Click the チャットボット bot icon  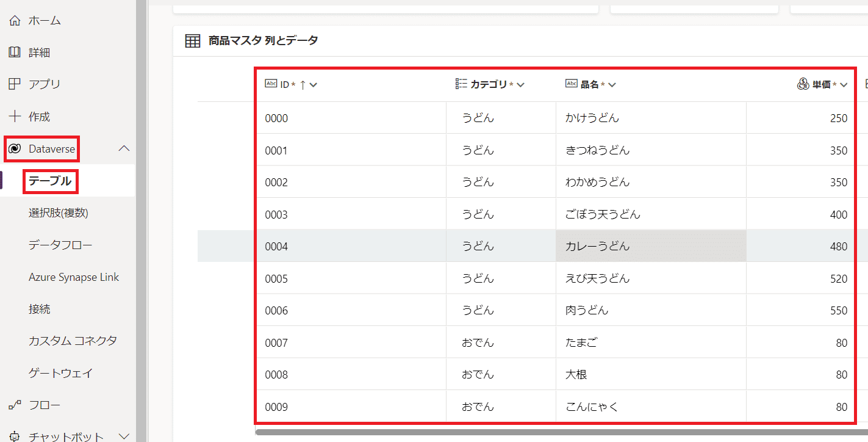(x=15, y=437)
